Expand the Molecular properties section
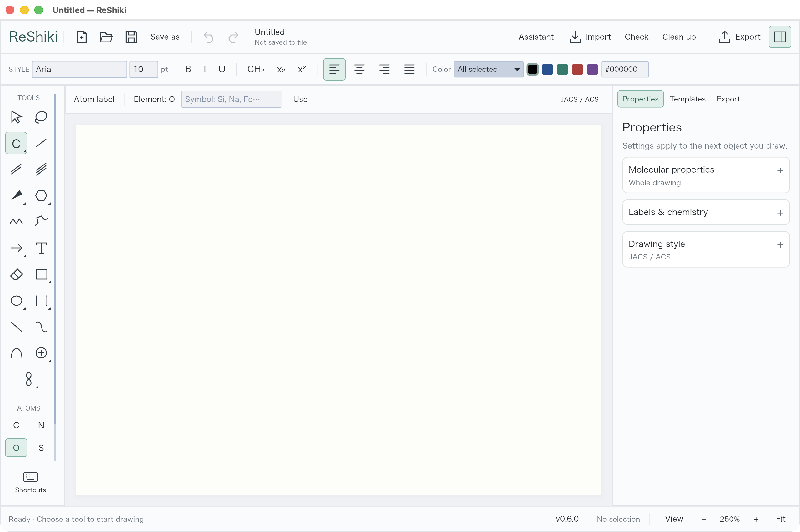This screenshot has height=532, width=800. click(706, 175)
